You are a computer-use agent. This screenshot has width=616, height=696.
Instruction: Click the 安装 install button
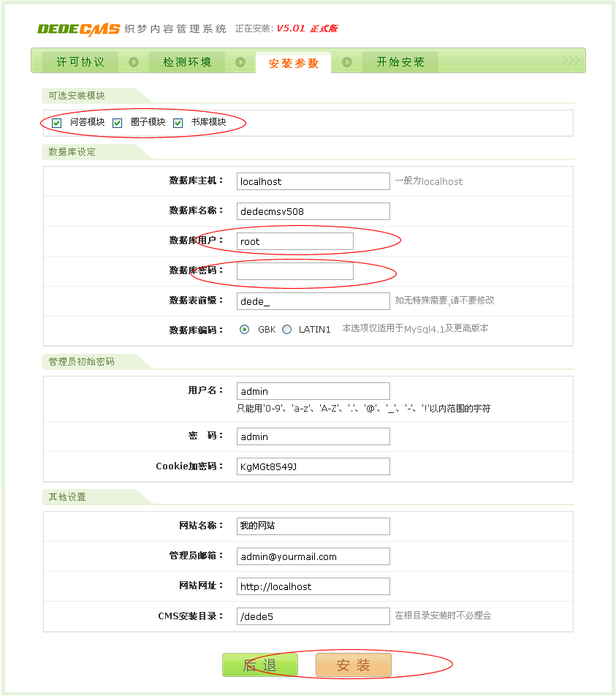click(353, 665)
